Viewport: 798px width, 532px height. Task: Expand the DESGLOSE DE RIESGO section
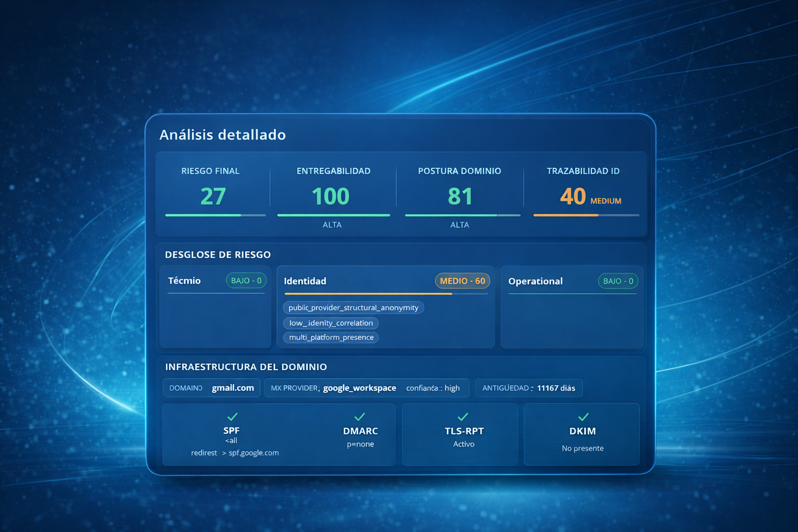click(x=217, y=255)
